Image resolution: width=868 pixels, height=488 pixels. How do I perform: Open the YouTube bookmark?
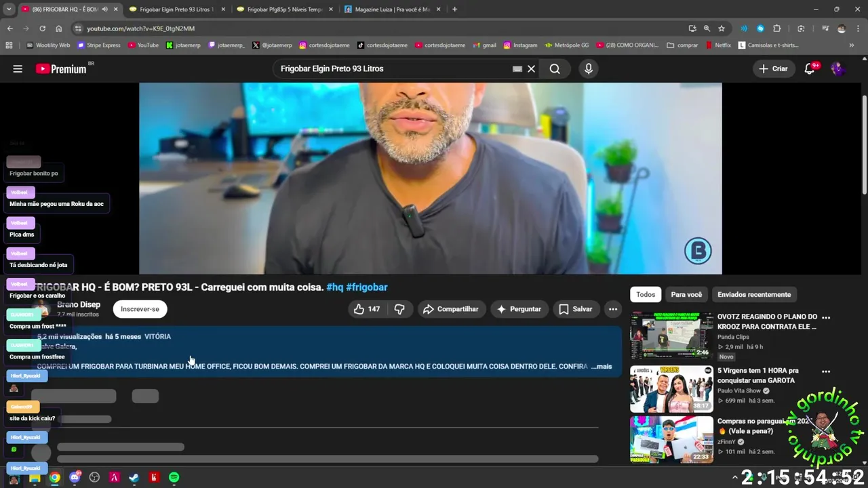[143, 45]
